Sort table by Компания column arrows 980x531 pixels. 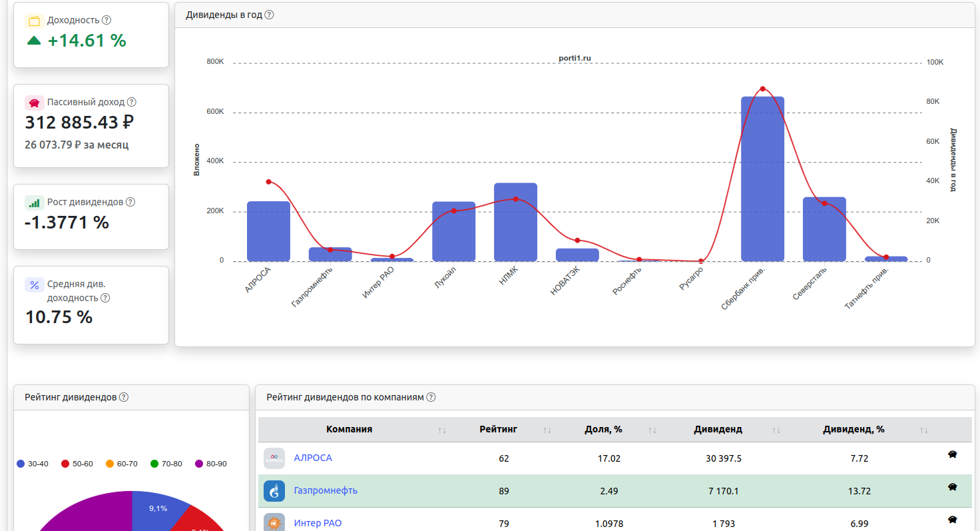pos(442,430)
